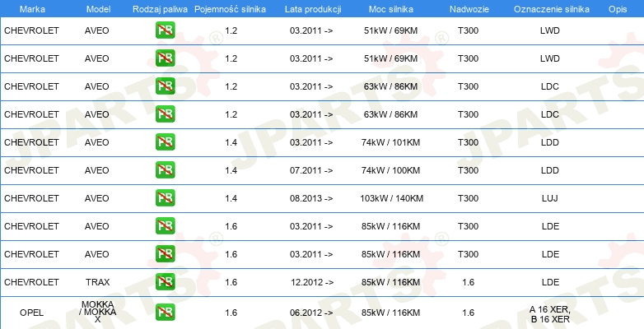
Task: Click the petrol icon in the upper LDE Aveo row
Action: click(165, 225)
